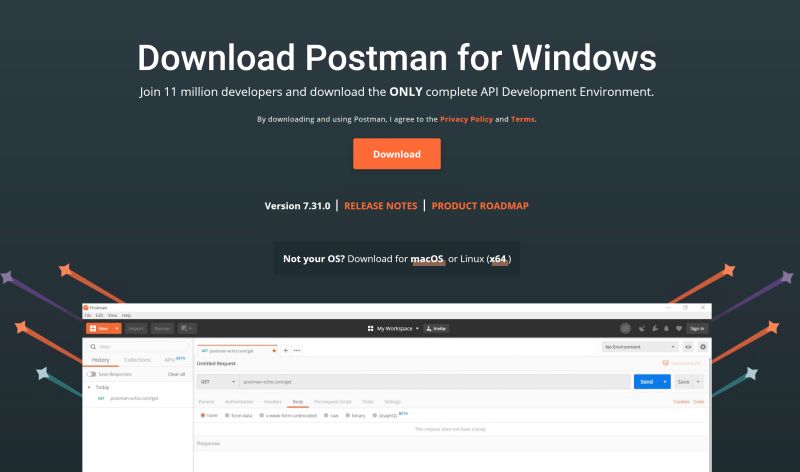Open the new window layout icon dropdown
Image resolution: width=800 pixels, height=472 pixels.
[x=187, y=329]
